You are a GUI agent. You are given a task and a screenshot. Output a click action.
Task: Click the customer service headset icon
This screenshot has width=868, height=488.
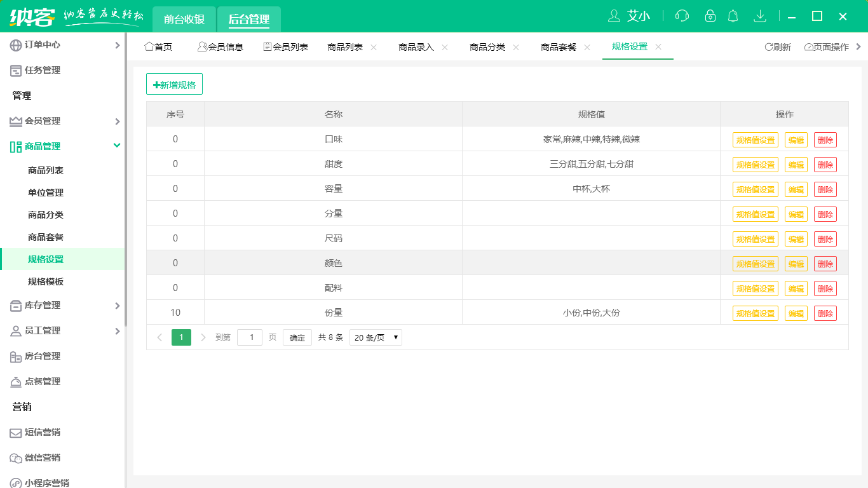click(x=682, y=16)
